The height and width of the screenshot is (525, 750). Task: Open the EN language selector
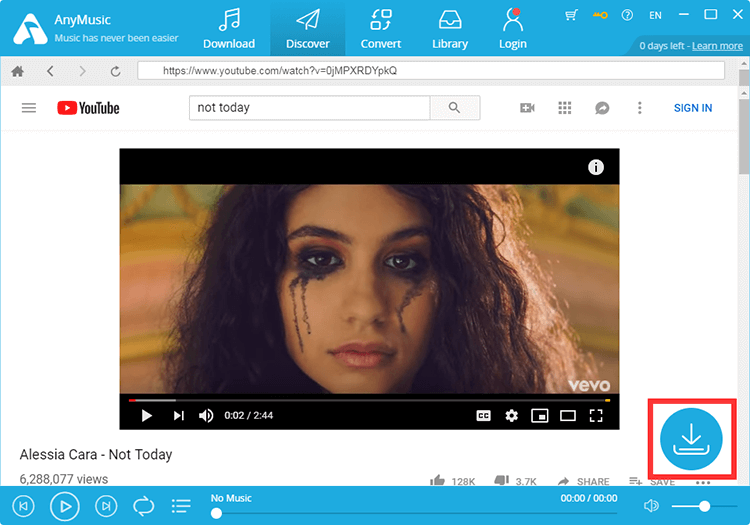[x=655, y=15]
